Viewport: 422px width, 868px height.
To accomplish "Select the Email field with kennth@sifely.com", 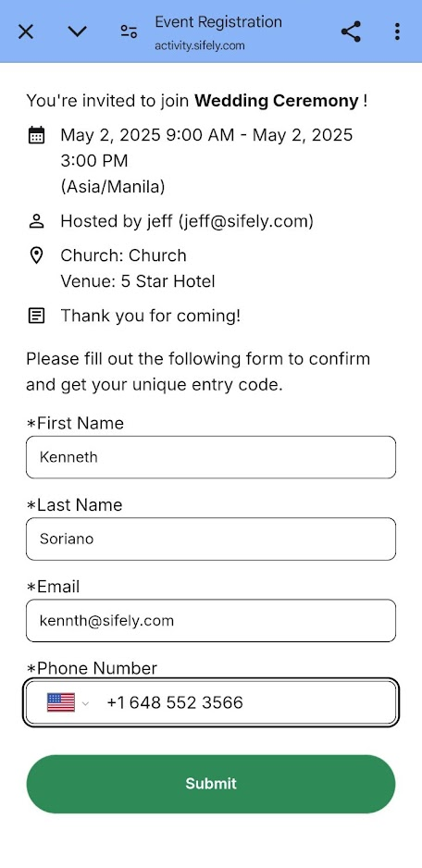I will 211,621.
